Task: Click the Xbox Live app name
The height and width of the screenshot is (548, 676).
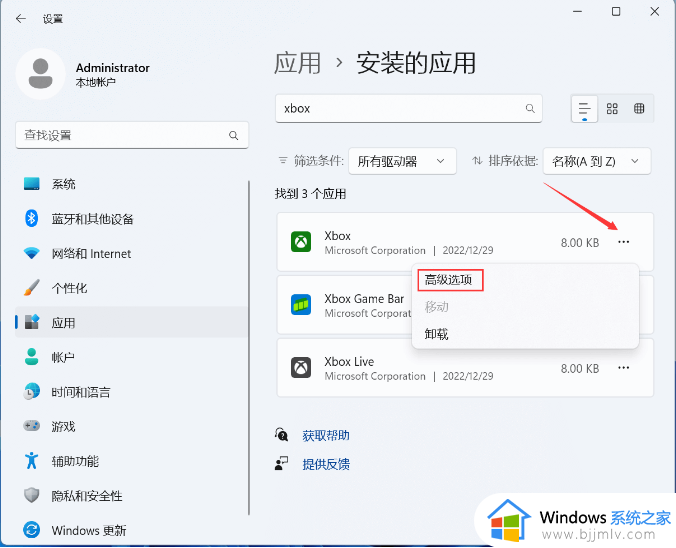Action: pyautogui.click(x=349, y=361)
